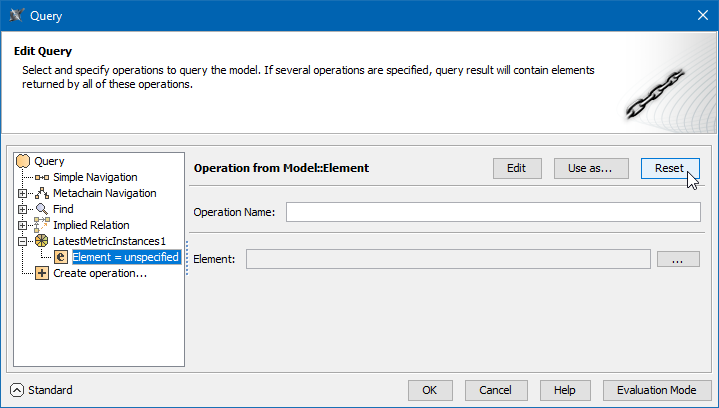719x408 pixels.
Task: Select the Simple Navigation icon
Action: pyautogui.click(x=42, y=177)
